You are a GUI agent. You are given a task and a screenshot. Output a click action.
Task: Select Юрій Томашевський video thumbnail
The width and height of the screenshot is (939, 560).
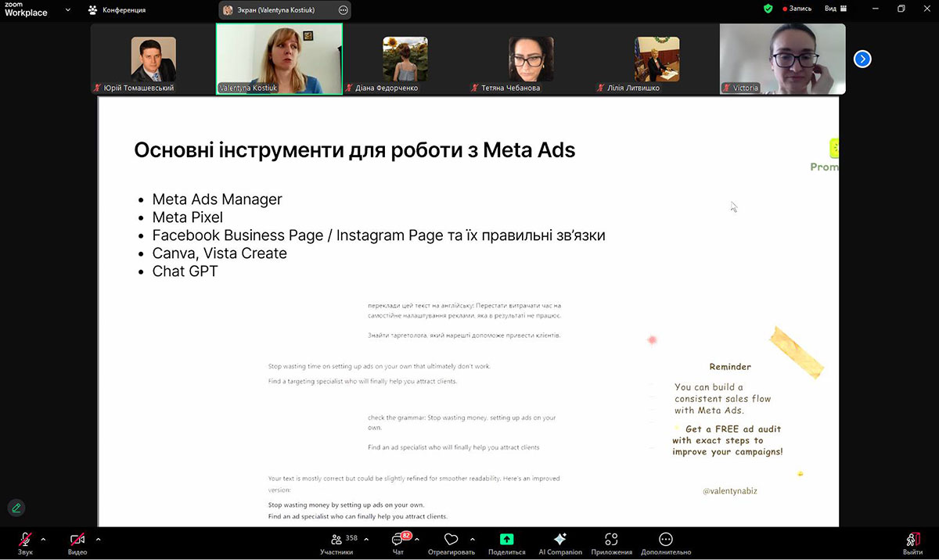pos(153,59)
